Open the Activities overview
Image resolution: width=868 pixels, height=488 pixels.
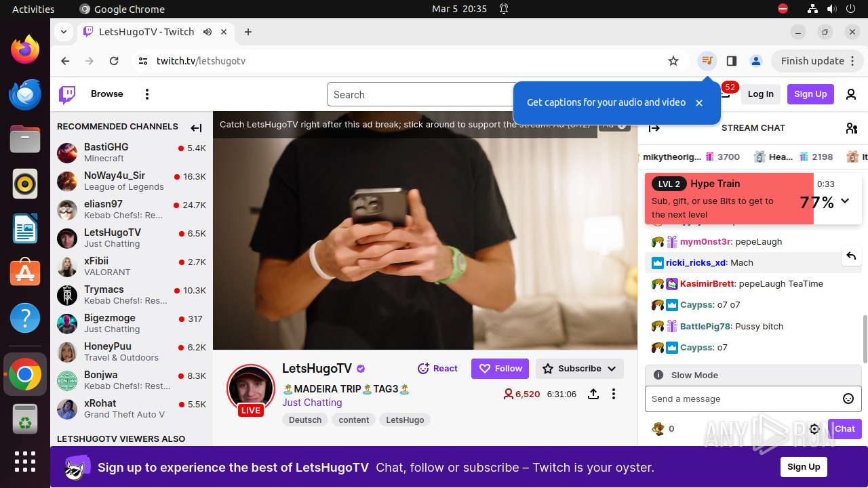(x=33, y=9)
